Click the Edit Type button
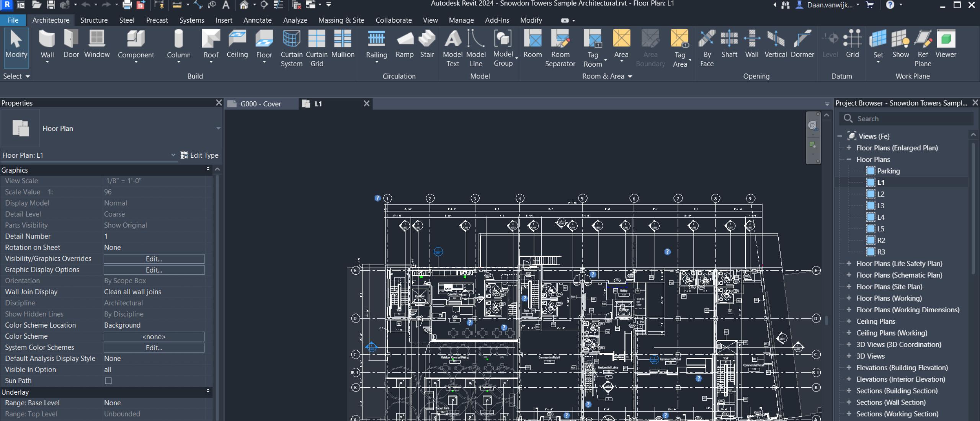980x421 pixels. 199,155
